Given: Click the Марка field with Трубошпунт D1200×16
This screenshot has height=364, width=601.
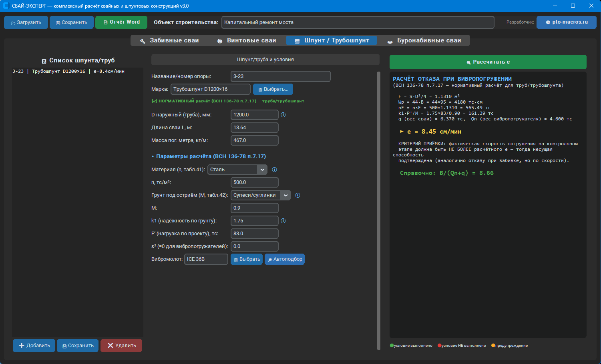Looking at the screenshot, I should 211,89.
